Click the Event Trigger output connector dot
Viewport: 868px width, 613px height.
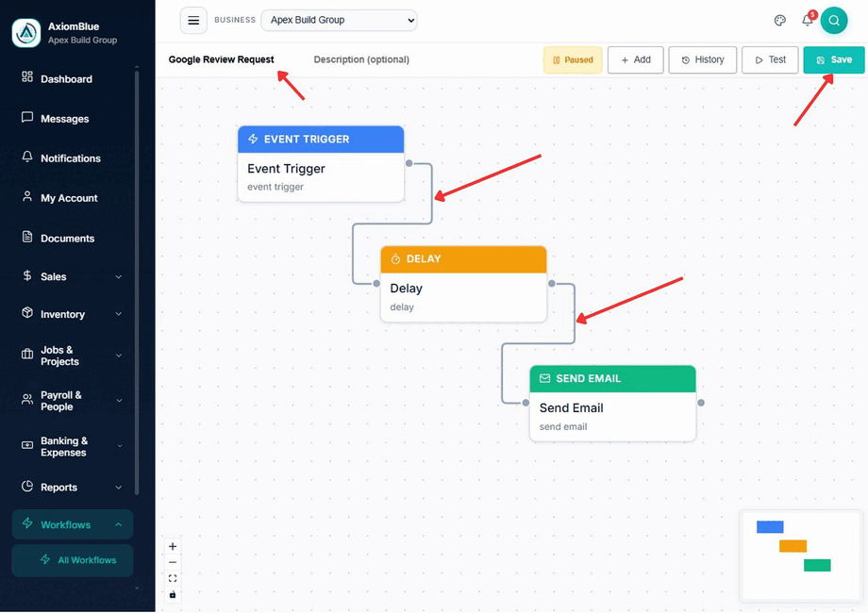click(x=409, y=163)
